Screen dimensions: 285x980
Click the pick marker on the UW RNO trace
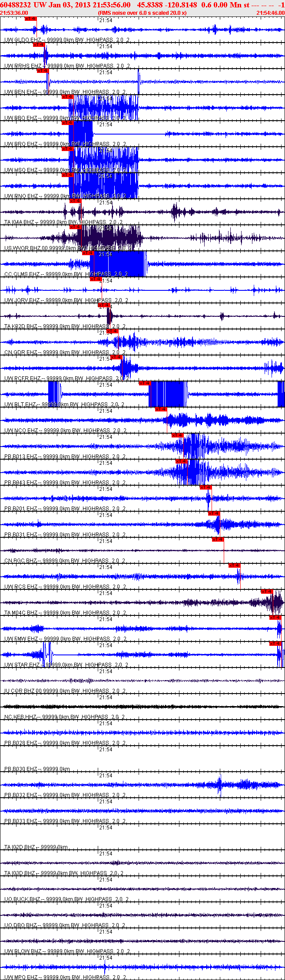(67, 175)
